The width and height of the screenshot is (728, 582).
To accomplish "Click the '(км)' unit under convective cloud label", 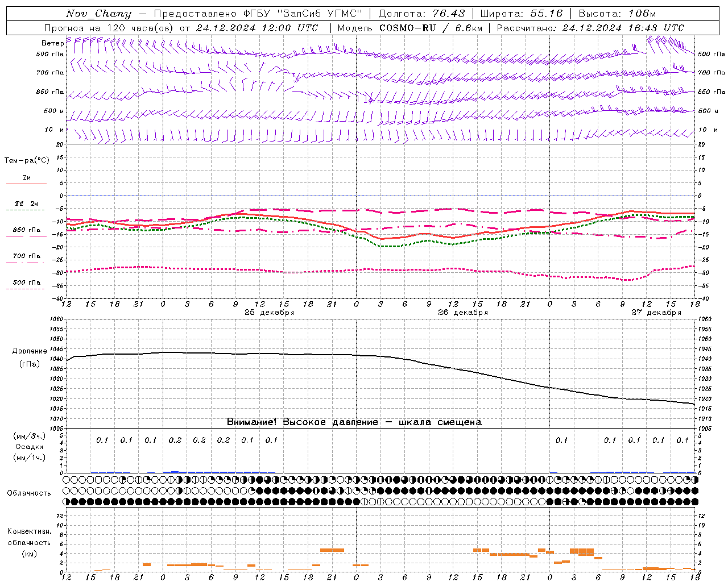I will pos(29,554).
